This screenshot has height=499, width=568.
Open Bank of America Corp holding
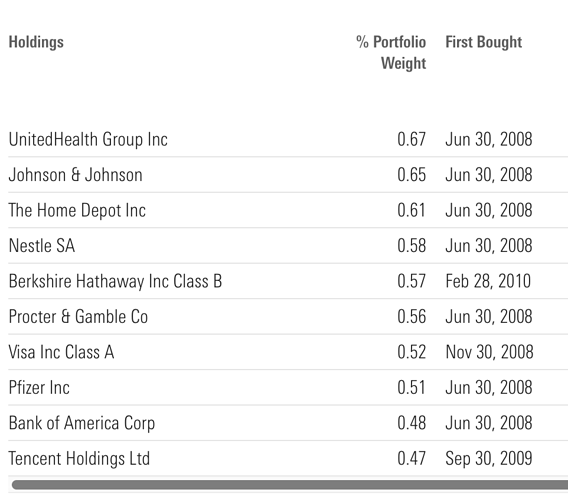click(82, 423)
